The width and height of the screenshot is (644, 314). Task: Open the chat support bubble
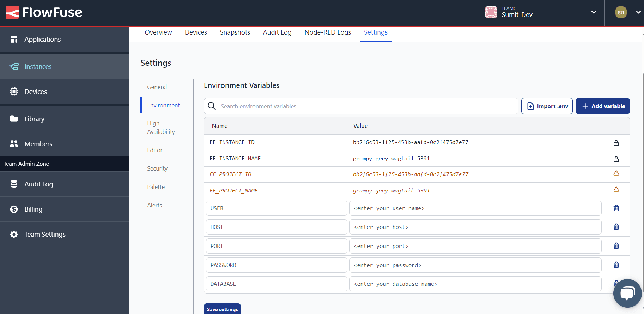click(x=627, y=293)
